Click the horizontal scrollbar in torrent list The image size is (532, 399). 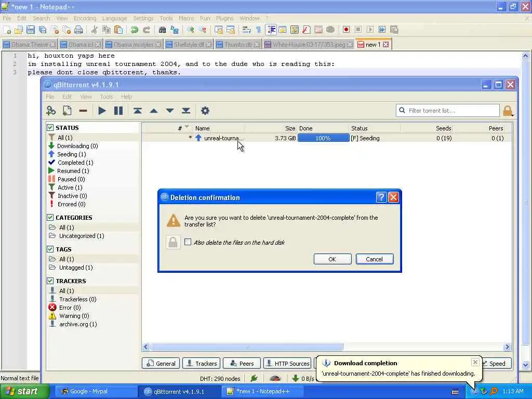(247, 347)
